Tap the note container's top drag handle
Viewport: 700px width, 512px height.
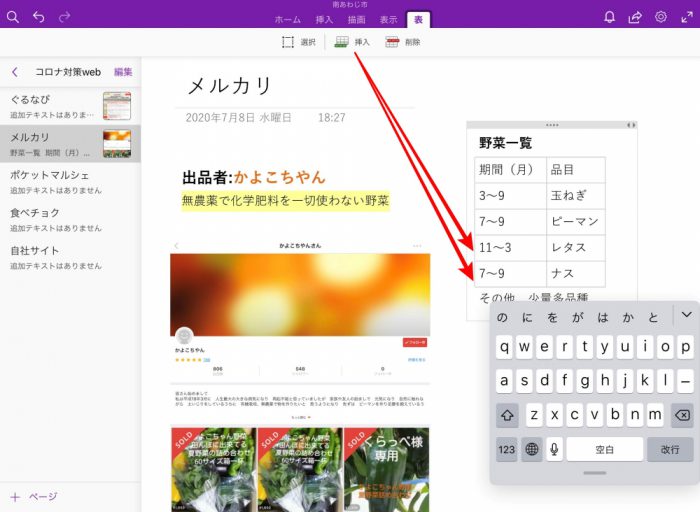click(552, 125)
